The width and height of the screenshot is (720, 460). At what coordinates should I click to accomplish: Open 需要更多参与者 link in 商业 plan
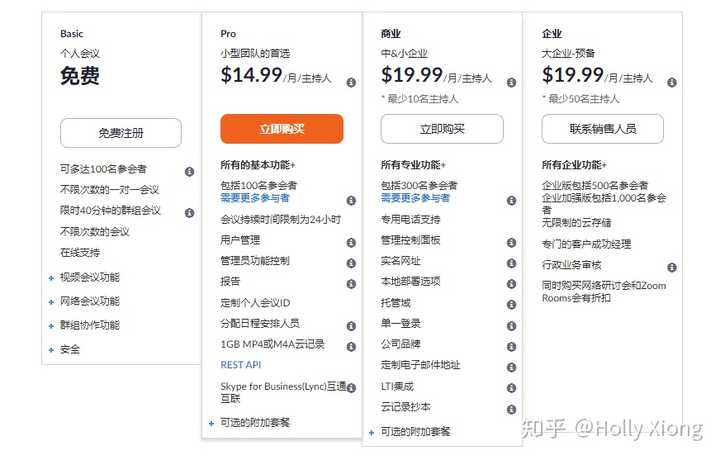point(415,198)
